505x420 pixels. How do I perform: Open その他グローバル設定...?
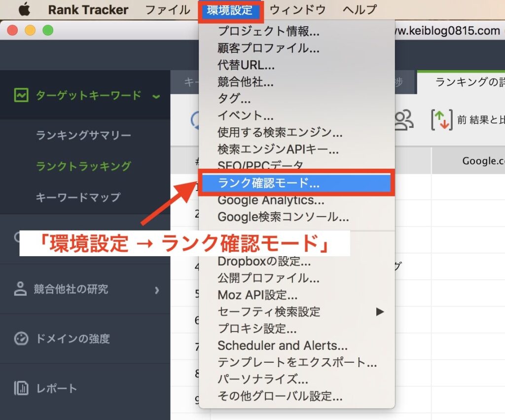[280, 396]
